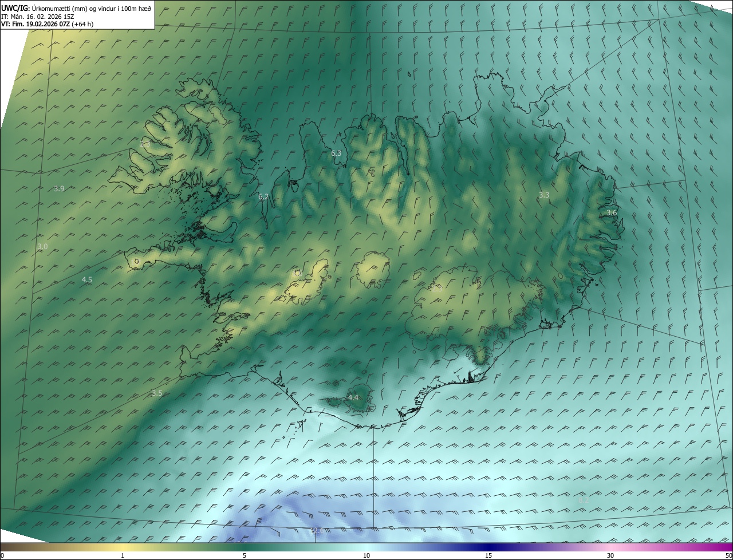Click the 6.2 value label on the map
Screen dimensions: 733x560
[263, 197]
